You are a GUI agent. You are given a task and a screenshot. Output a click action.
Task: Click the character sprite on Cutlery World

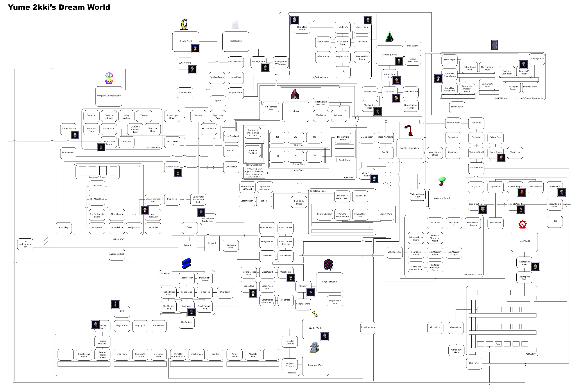coord(192,69)
